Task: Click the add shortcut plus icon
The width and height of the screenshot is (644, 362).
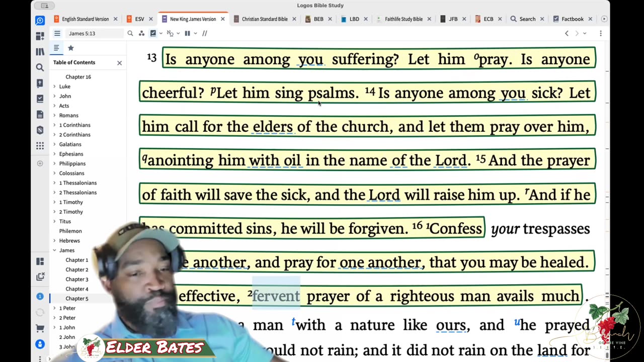Action: [x=40, y=163]
